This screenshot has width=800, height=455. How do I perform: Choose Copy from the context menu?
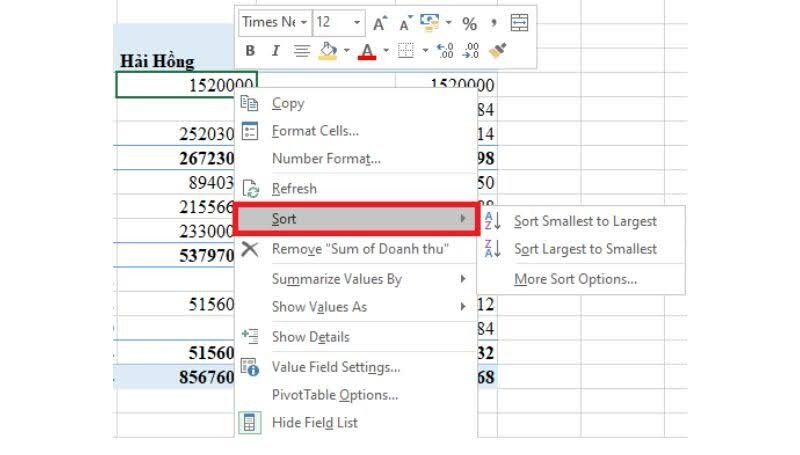coord(356,104)
